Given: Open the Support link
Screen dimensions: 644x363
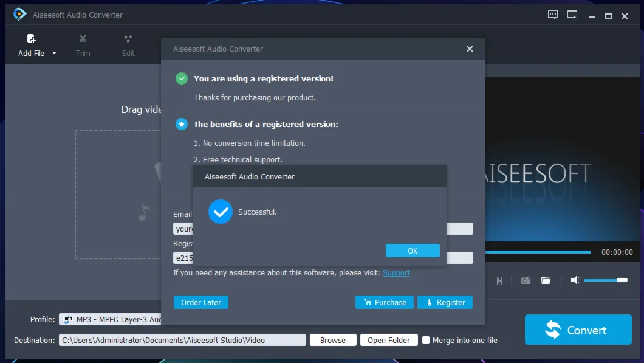Looking at the screenshot, I should coord(396,273).
